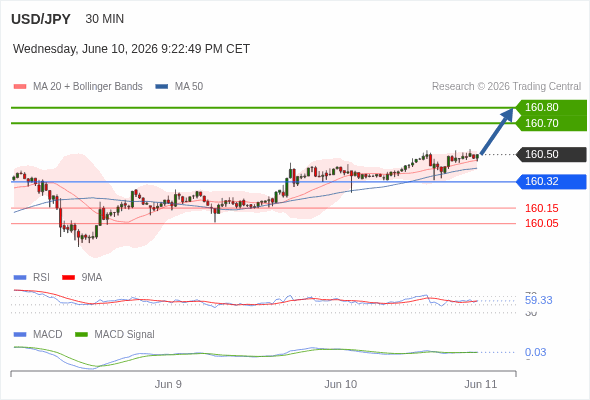Click the 160.15 support level label
590x400 pixels.
(541, 208)
